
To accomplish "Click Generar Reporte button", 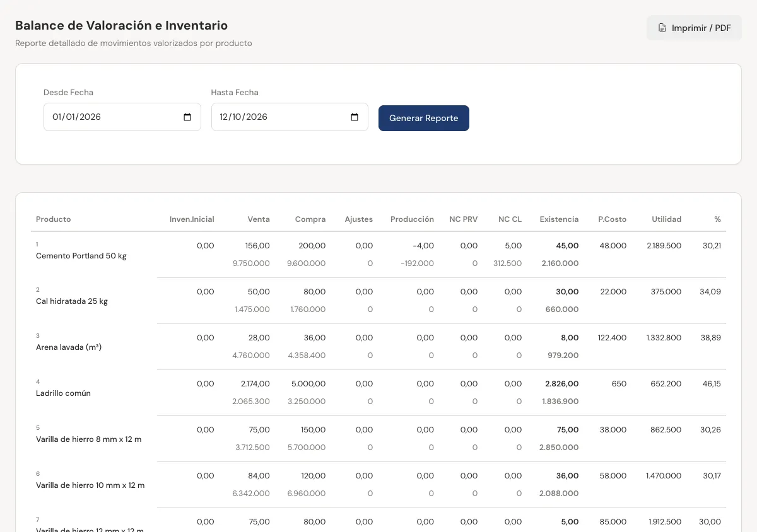I will [x=424, y=118].
